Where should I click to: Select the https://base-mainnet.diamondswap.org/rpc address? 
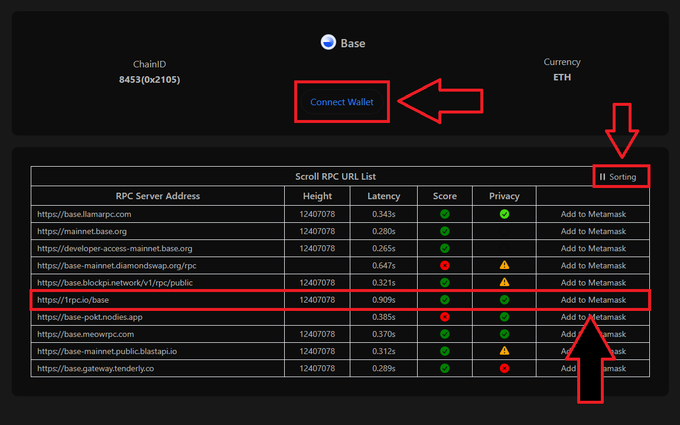coord(117,265)
